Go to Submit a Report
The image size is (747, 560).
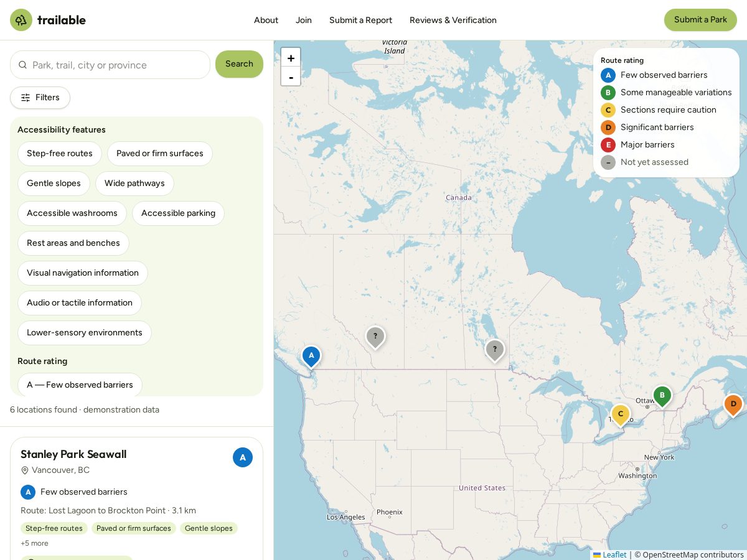click(360, 20)
